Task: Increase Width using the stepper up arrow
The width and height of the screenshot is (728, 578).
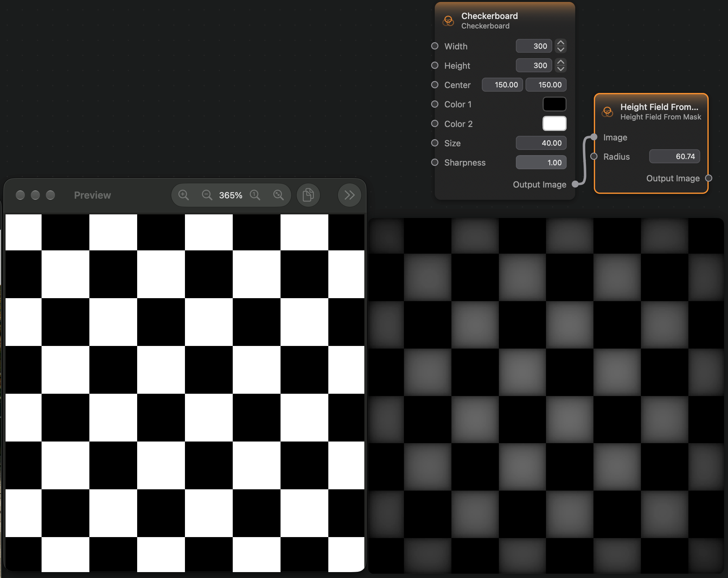Action: pyautogui.click(x=560, y=43)
